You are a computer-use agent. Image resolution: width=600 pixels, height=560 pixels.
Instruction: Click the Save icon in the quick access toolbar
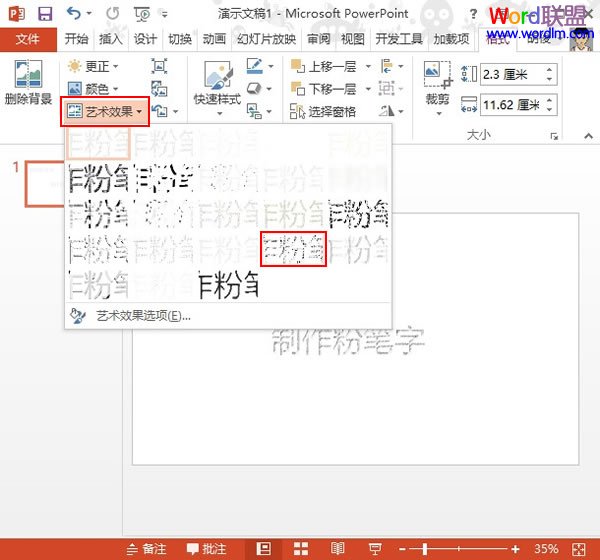point(45,14)
